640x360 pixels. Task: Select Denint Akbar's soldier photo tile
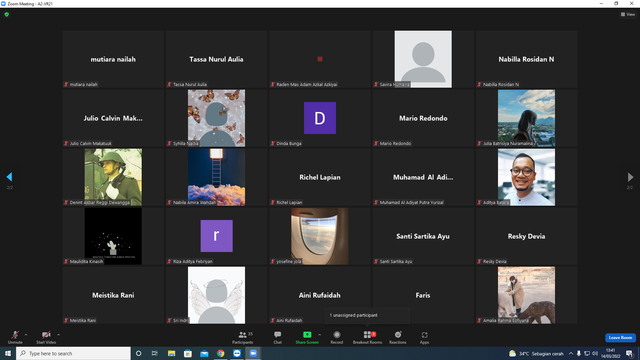113,177
